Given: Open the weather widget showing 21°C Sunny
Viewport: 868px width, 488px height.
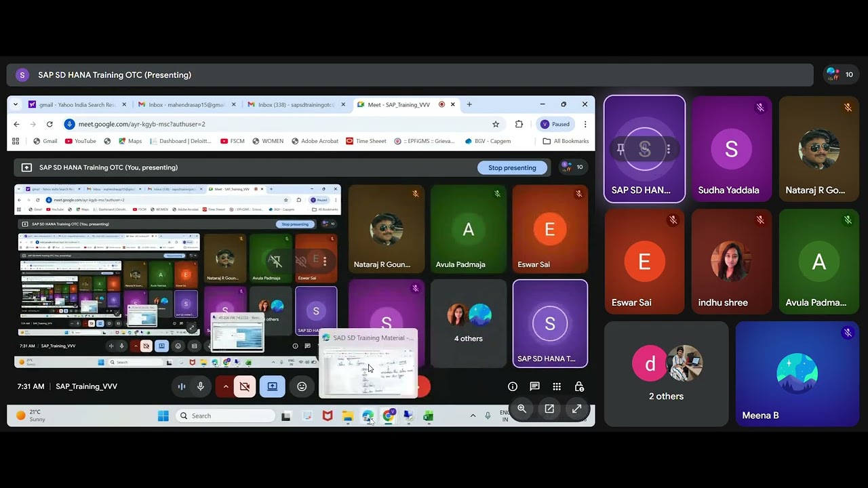Looking at the screenshot, I should click(31, 415).
